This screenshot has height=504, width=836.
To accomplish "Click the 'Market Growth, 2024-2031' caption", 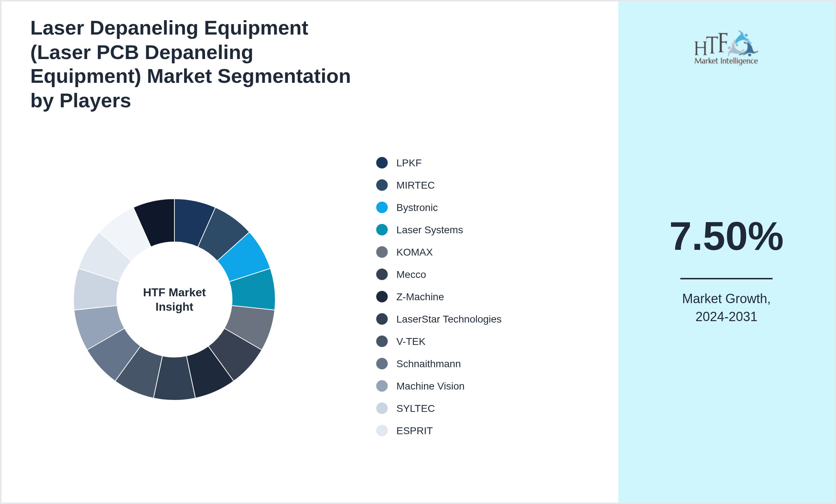I will (x=726, y=308).
